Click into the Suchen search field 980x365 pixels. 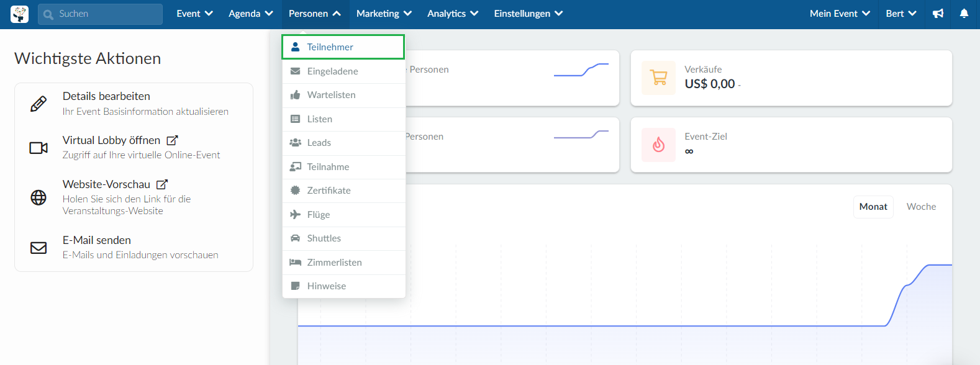100,14
